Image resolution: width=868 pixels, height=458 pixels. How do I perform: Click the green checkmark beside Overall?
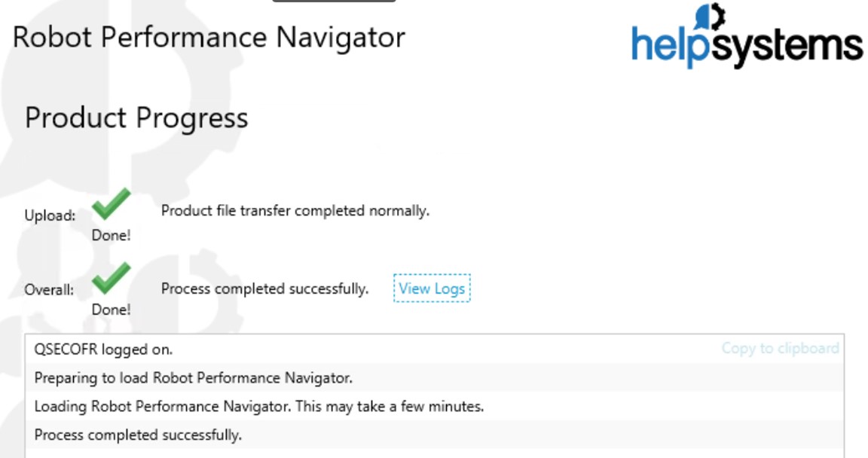click(111, 279)
